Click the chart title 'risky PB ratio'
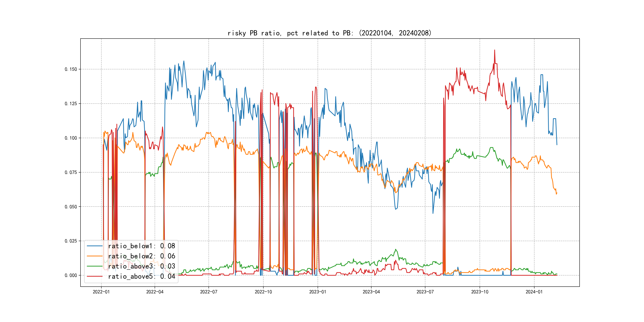This screenshot has width=644, height=322. (x=329, y=33)
